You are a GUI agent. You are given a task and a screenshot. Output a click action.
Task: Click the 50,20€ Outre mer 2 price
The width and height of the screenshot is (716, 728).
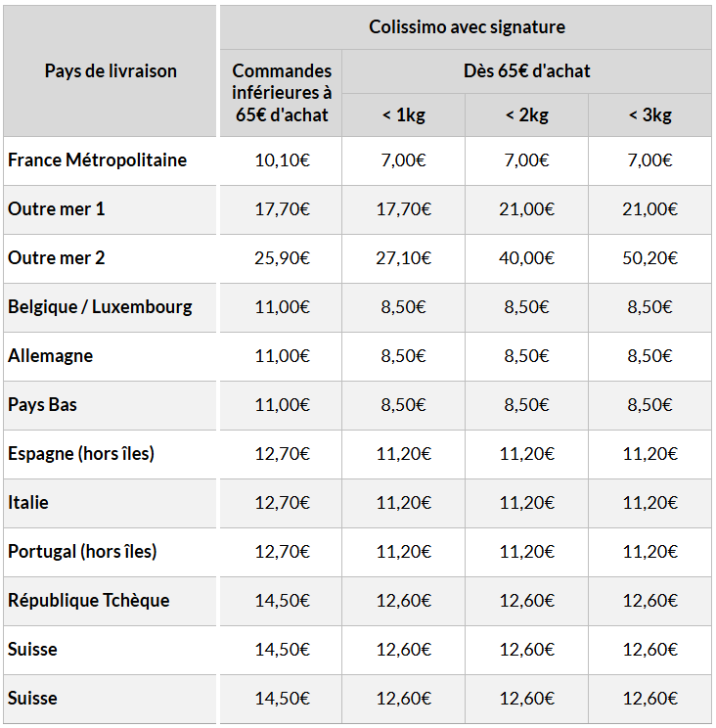coord(649,257)
